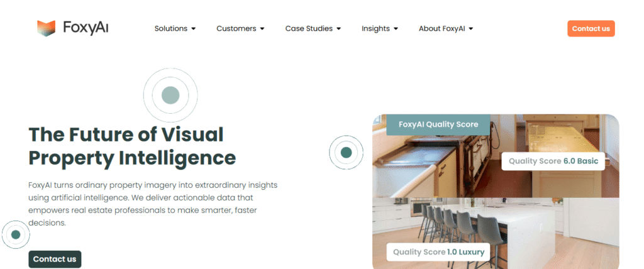644x269 pixels.
Task: Click the dark Contact us button
Action: [55, 259]
